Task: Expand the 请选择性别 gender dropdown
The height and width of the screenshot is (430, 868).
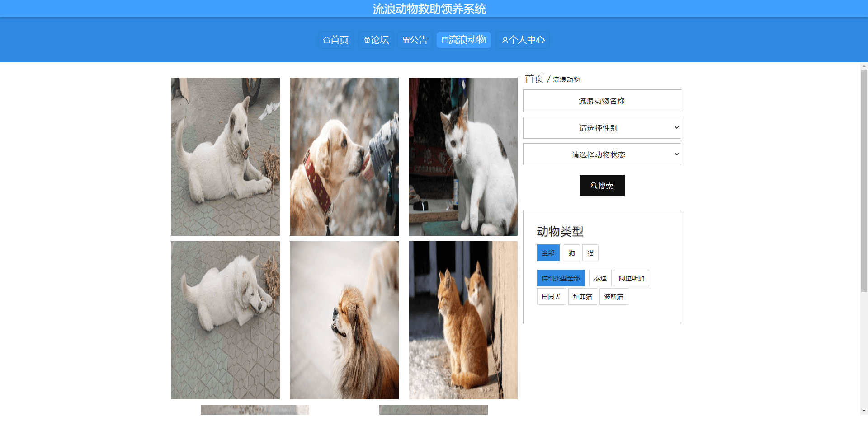Action: (x=602, y=128)
